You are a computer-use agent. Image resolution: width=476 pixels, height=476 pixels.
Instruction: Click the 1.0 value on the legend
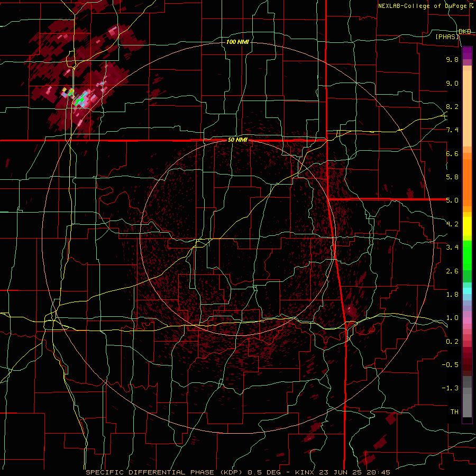[452, 318]
